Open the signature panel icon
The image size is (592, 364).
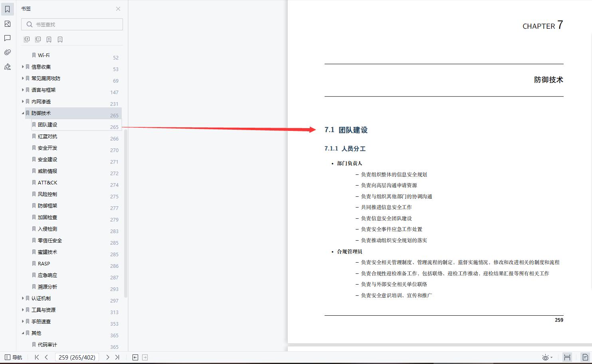[7, 67]
